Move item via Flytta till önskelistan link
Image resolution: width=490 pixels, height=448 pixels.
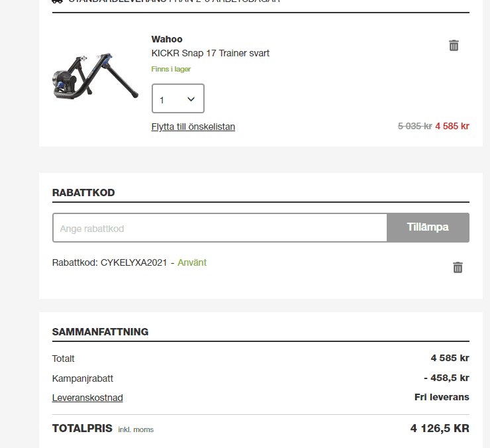click(193, 127)
